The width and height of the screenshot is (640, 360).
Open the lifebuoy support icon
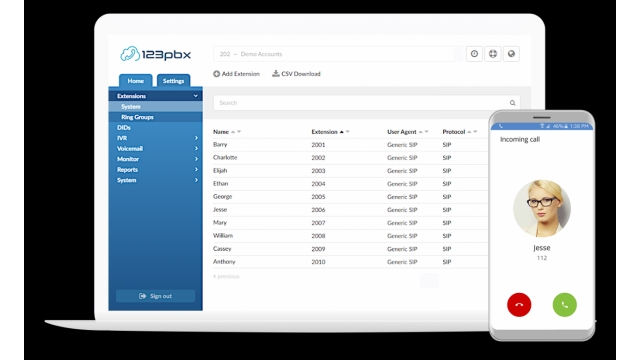tap(493, 54)
